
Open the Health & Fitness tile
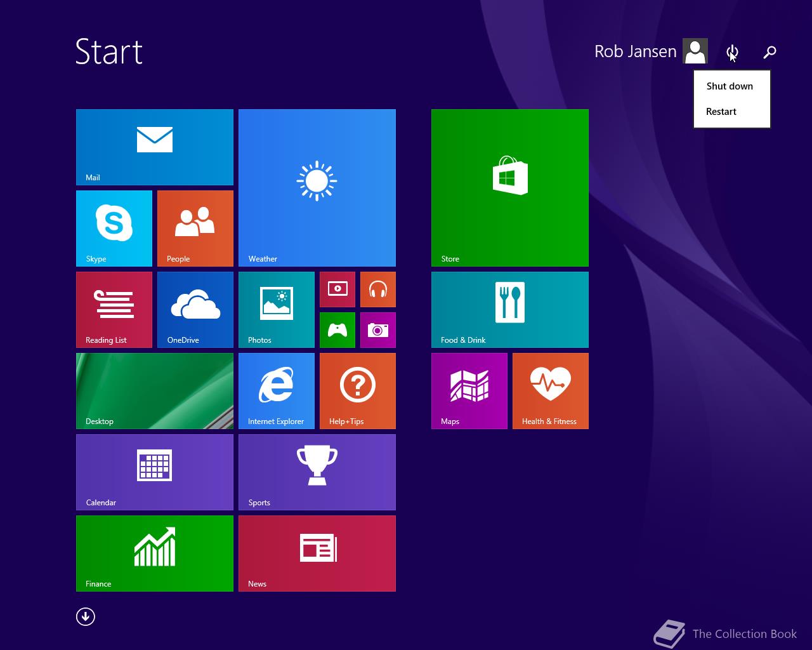(551, 391)
